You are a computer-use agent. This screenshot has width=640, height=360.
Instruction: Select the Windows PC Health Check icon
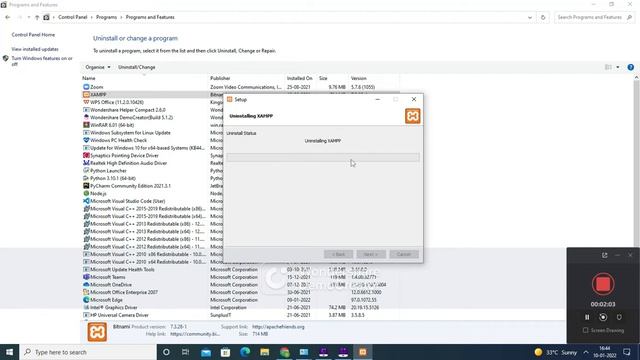coord(86,140)
